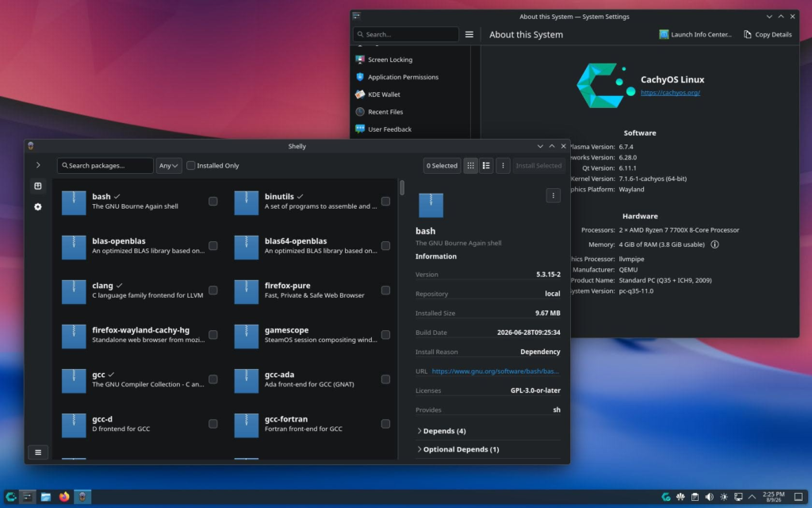Enable the Installed Only checkbox
The image size is (812, 508).
tap(190, 166)
